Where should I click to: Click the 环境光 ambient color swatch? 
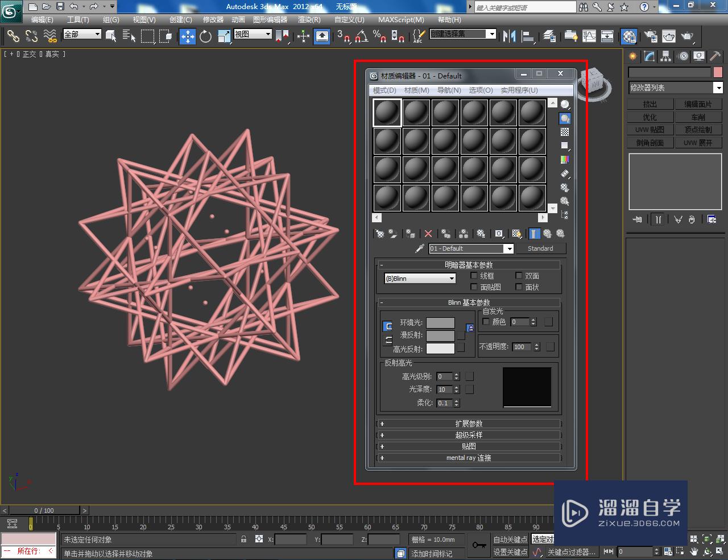[x=441, y=323]
